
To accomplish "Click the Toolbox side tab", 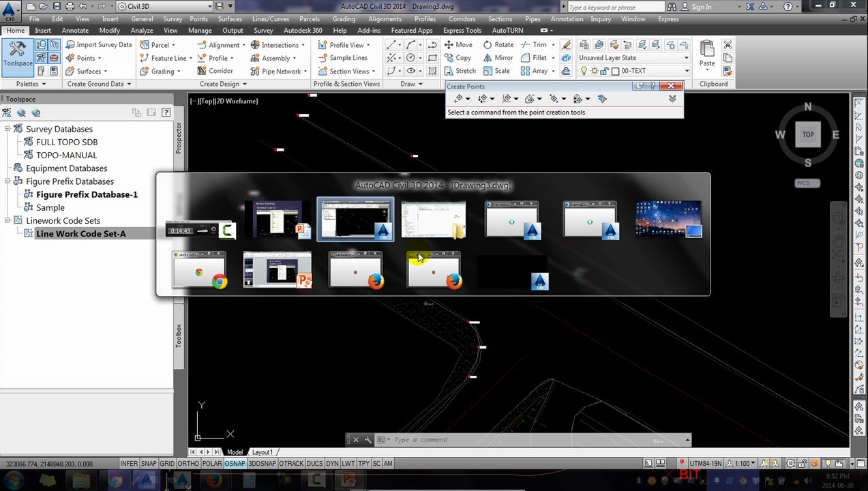I will 179,336.
